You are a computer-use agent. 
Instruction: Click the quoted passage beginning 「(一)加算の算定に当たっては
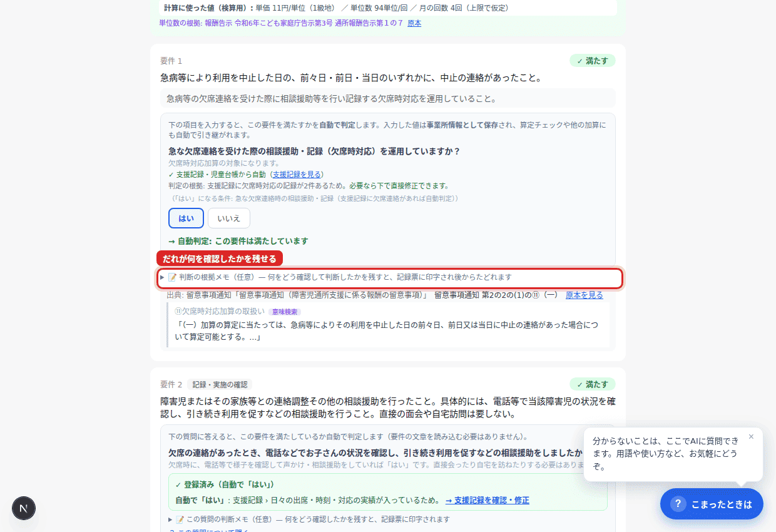[388, 331]
